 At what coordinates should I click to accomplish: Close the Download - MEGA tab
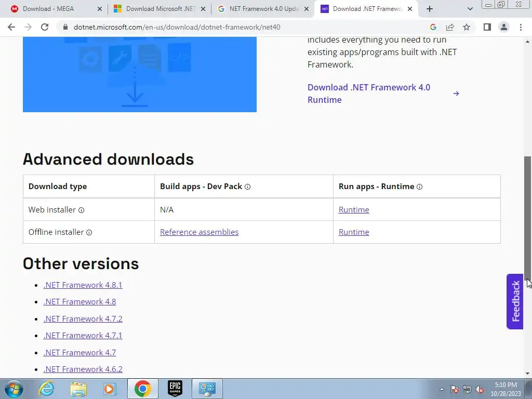tap(100, 9)
